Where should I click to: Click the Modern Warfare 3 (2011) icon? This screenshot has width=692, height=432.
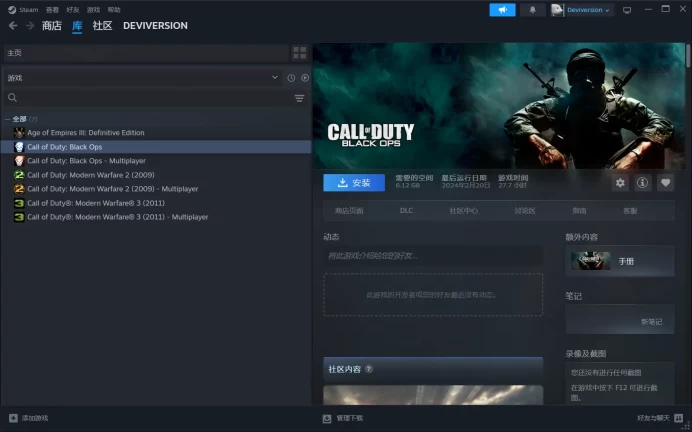19,203
